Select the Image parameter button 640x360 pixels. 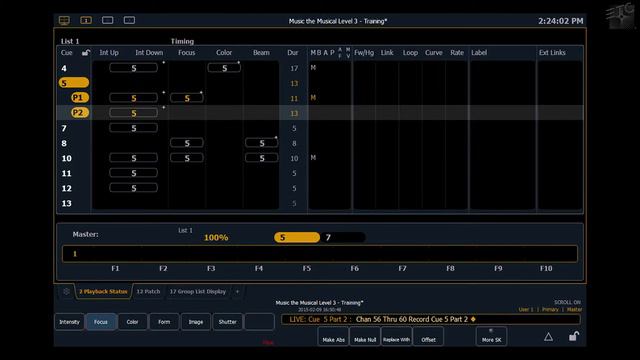click(196, 322)
